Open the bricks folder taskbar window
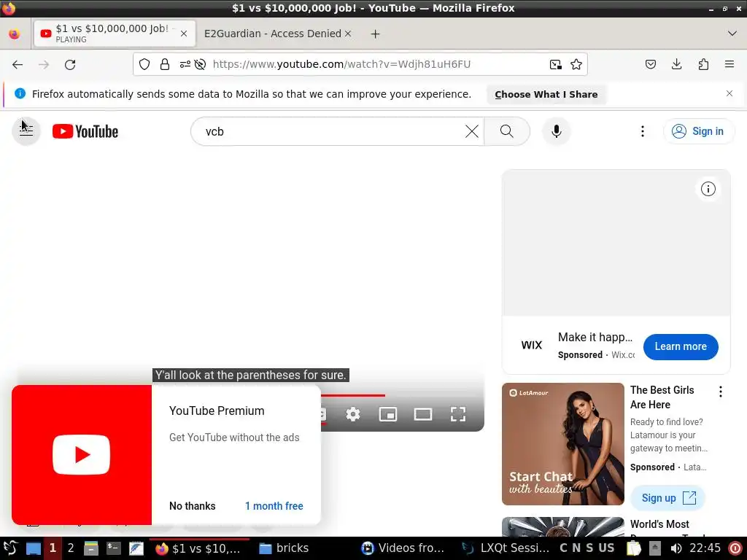Screen dimensions: 747x560 (x=284, y=548)
